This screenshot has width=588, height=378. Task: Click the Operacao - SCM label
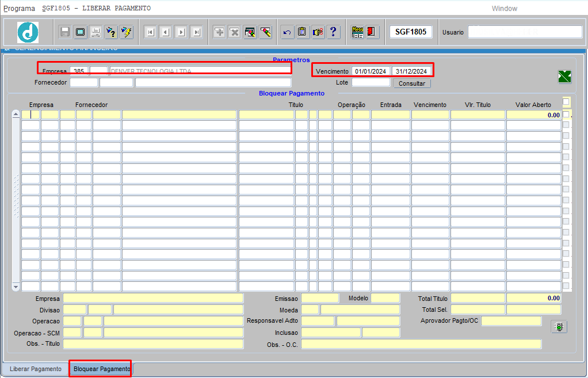[37, 333]
